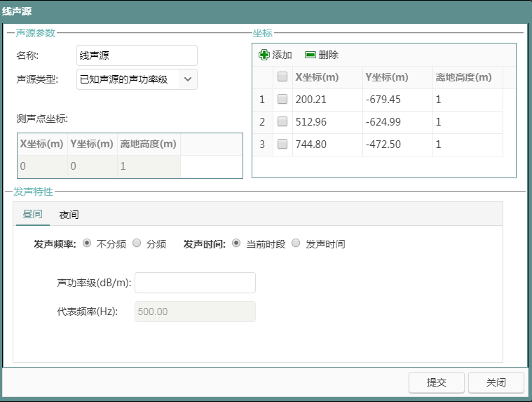Click the 提交 submit button
Screen dimensions: 532x402
[x=437, y=382]
